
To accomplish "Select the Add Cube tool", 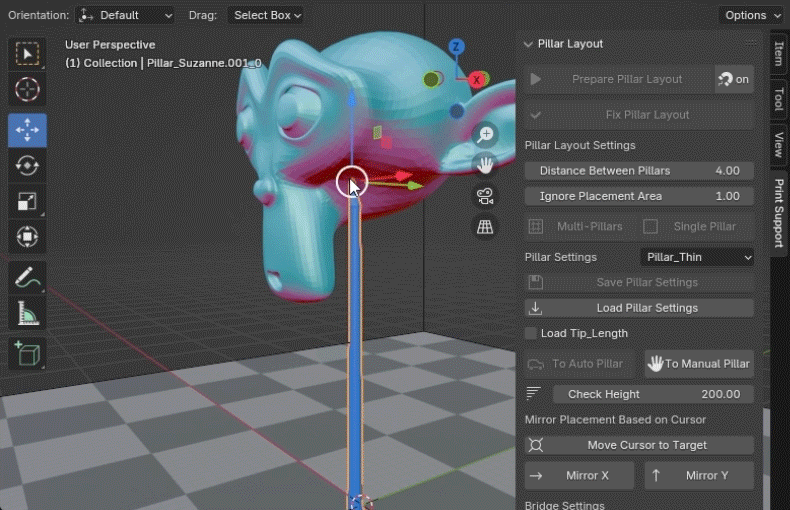I will 27,353.
